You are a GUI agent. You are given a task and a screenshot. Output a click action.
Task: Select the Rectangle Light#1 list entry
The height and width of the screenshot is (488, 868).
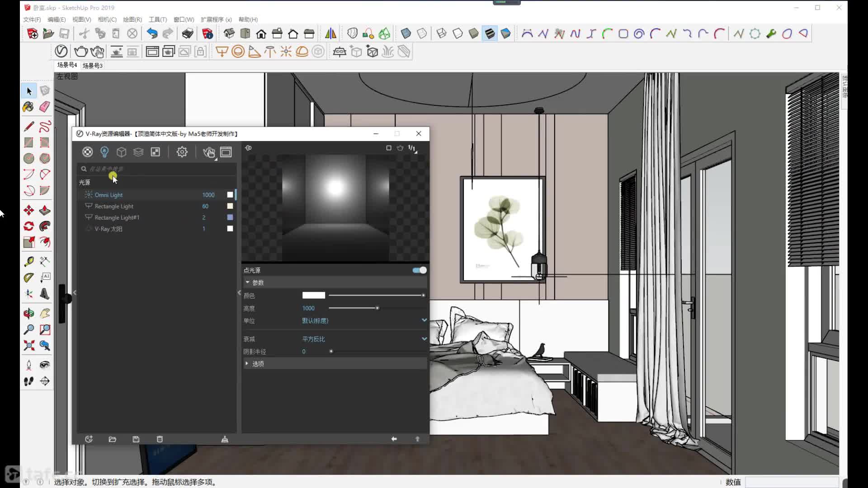[156, 217]
